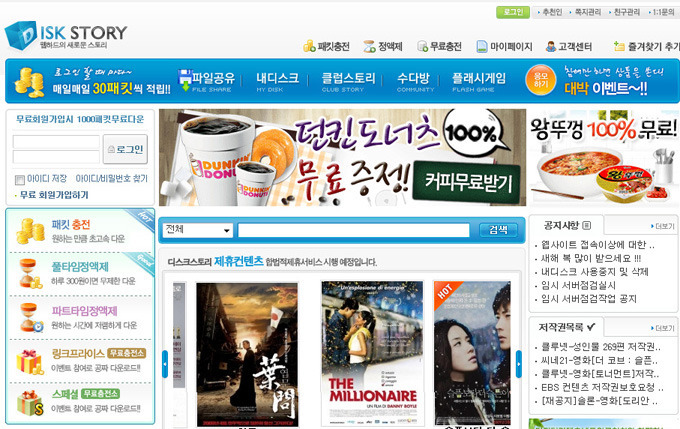Click the blue 검색 search button
Screen dimensions: 680x429
pos(498,230)
